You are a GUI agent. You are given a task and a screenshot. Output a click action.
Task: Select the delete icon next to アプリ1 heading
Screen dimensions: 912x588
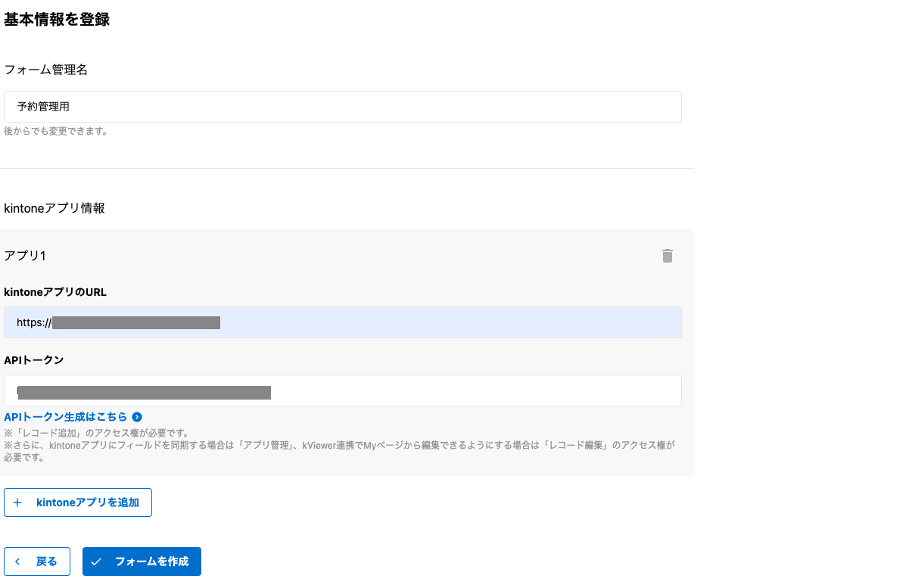click(667, 256)
